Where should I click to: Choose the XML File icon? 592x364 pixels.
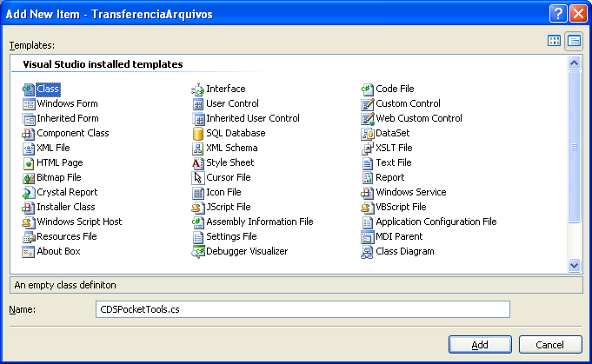(29, 149)
